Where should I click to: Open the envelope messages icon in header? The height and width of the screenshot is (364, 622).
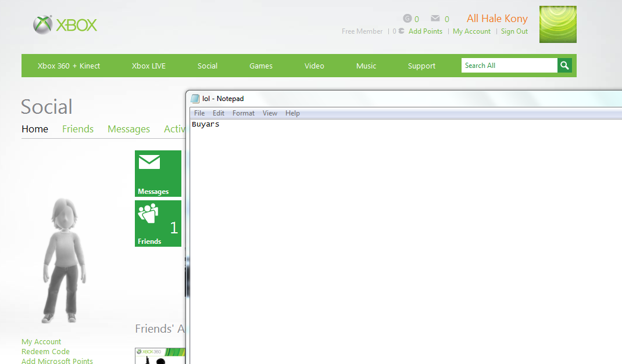pos(435,18)
